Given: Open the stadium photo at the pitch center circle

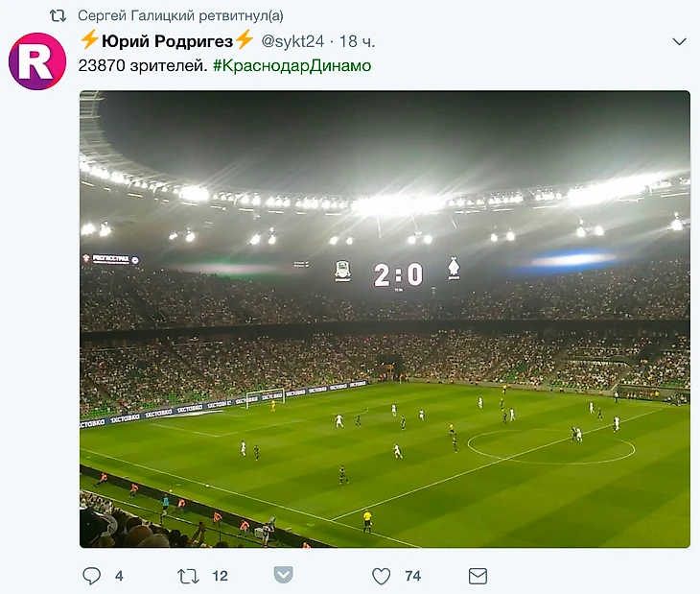Looking at the screenshot, I should click(x=550, y=447).
